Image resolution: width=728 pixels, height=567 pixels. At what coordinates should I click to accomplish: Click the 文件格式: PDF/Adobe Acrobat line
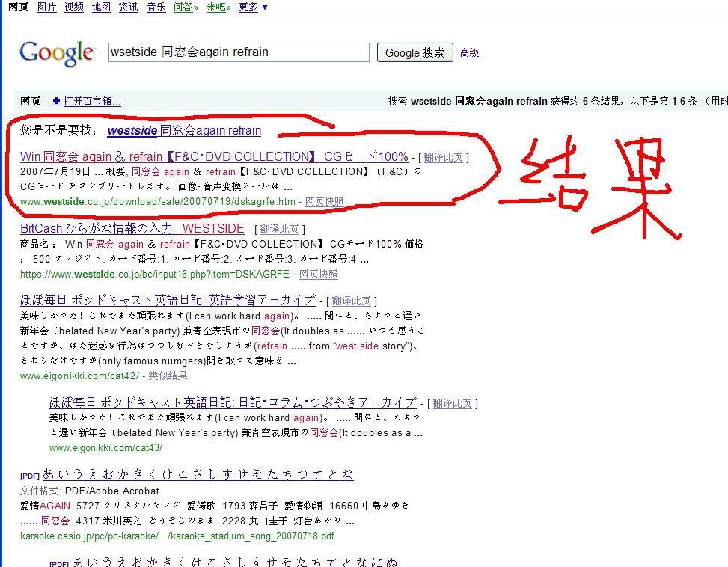point(90,491)
